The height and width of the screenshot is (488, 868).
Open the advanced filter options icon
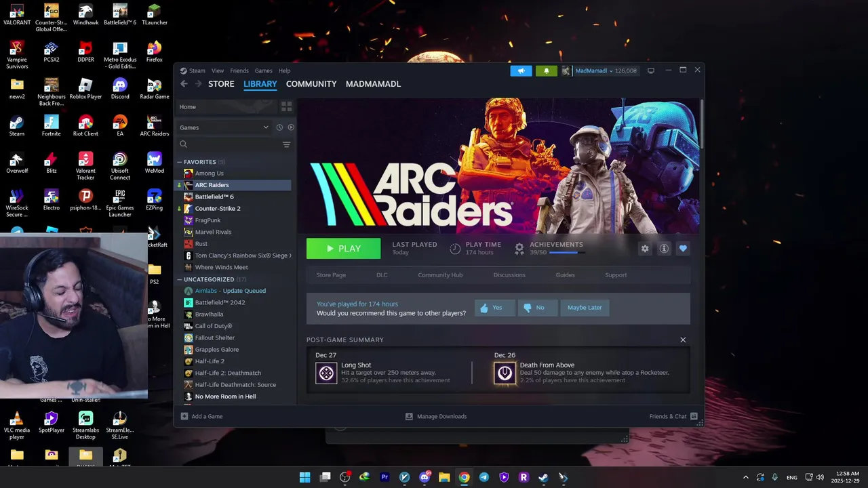(x=286, y=144)
